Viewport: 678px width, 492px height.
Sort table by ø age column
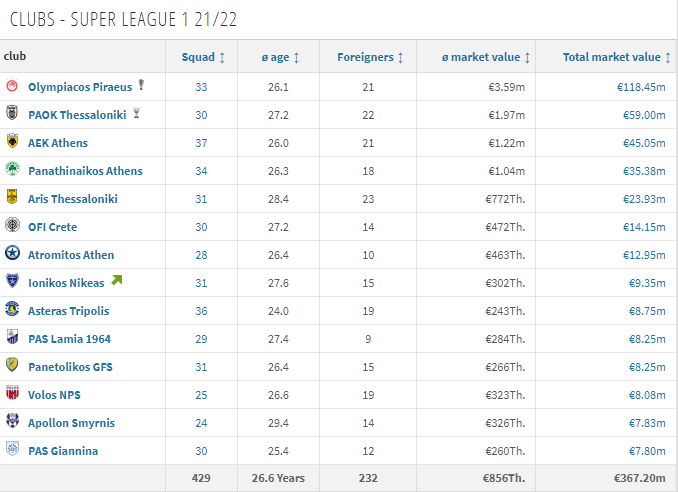tap(280, 57)
